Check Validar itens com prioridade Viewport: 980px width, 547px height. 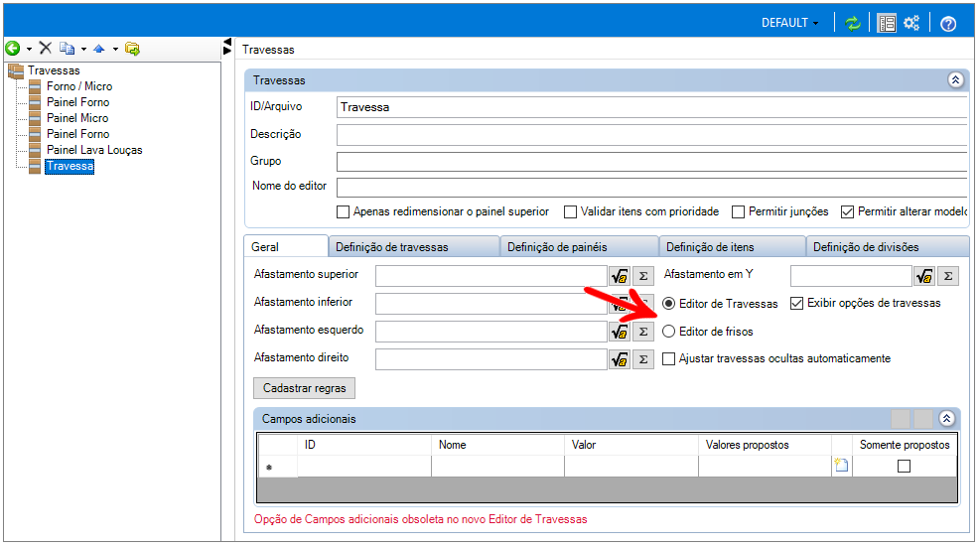tap(571, 211)
